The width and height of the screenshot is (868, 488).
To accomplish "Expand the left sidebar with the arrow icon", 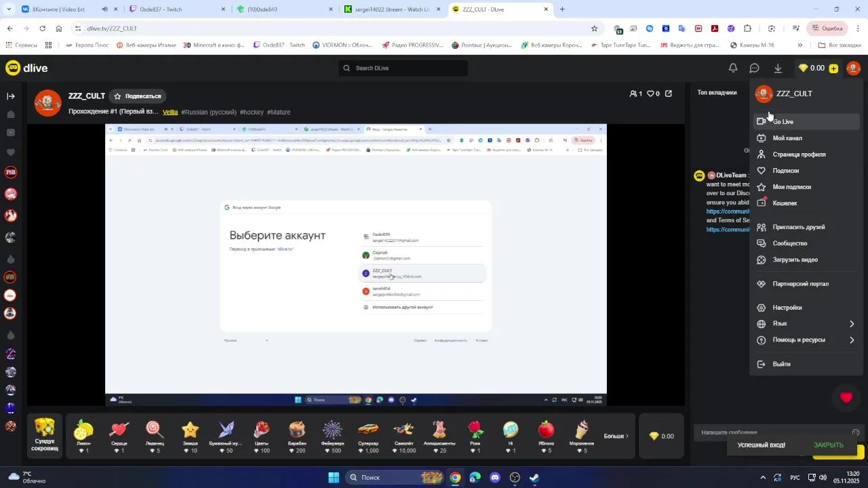I will click(x=11, y=96).
